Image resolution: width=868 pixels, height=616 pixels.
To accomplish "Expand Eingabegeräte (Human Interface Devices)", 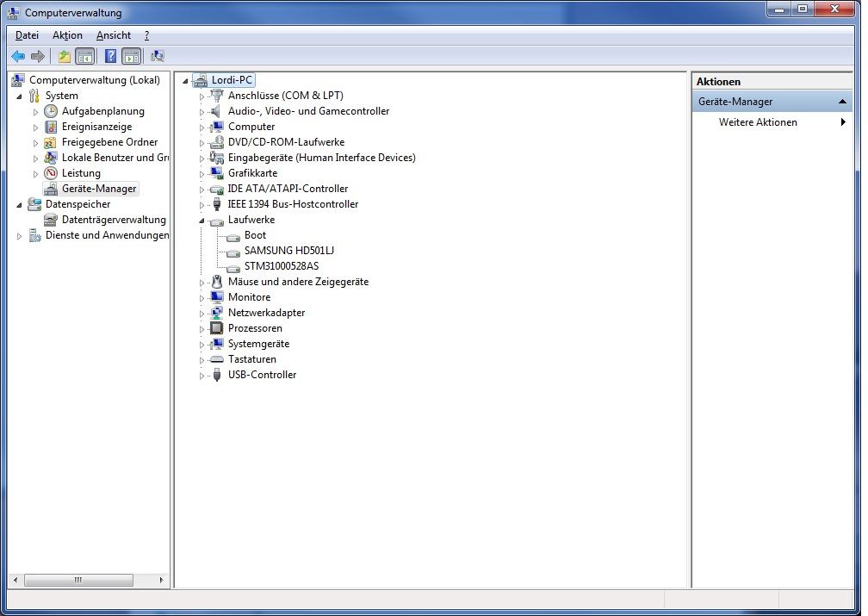I will pyautogui.click(x=201, y=159).
